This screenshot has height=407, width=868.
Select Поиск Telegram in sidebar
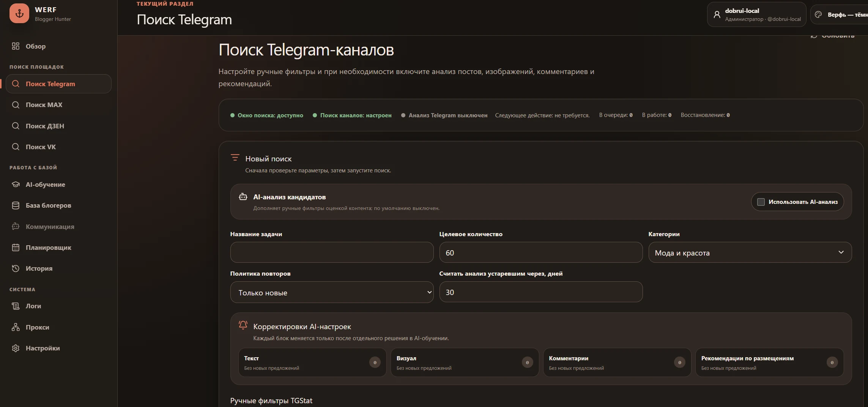(58, 84)
